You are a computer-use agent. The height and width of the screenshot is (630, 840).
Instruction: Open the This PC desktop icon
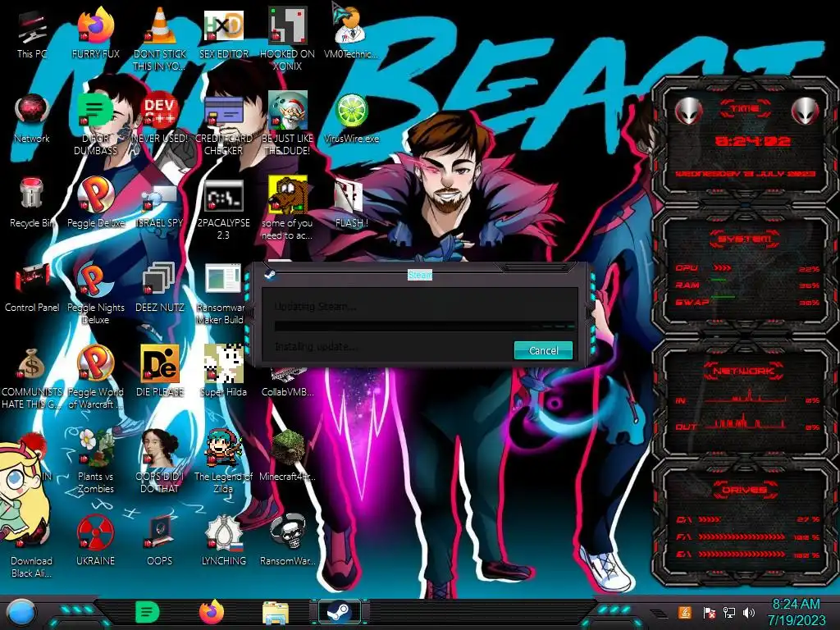tap(32, 33)
